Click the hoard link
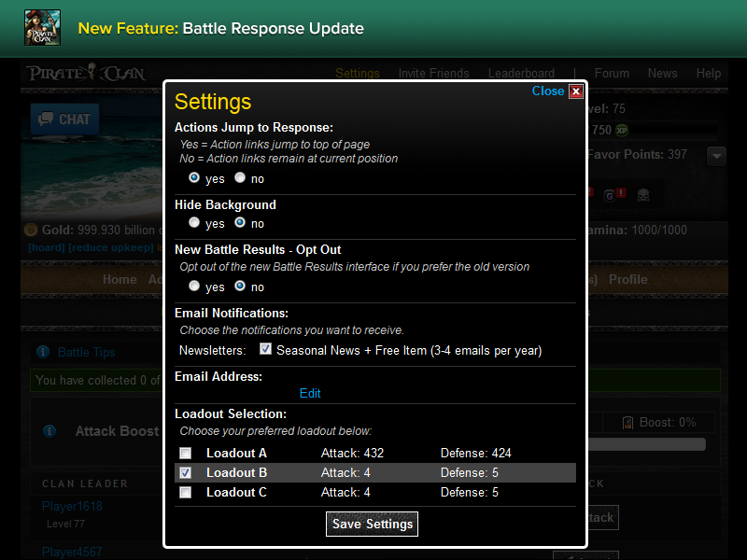 (x=46, y=247)
